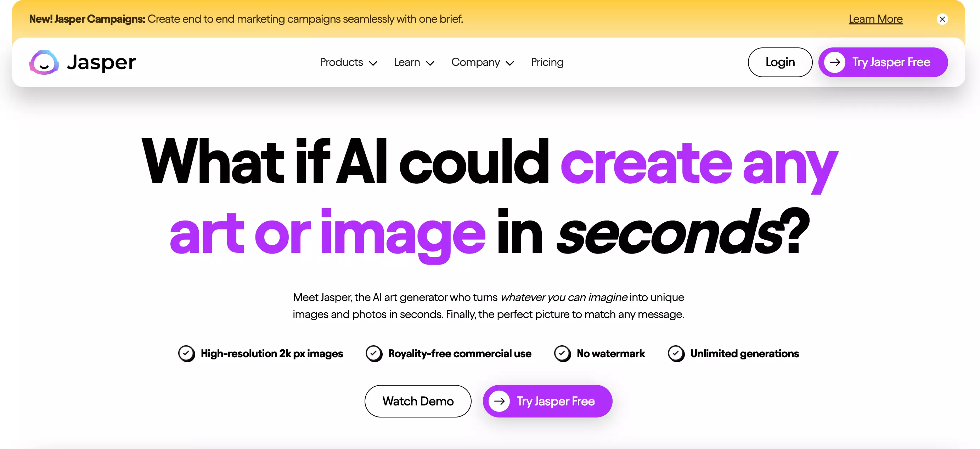This screenshot has width=980, height=449.
Task: Open the Pricing menu item
Action: coord(547,62)
